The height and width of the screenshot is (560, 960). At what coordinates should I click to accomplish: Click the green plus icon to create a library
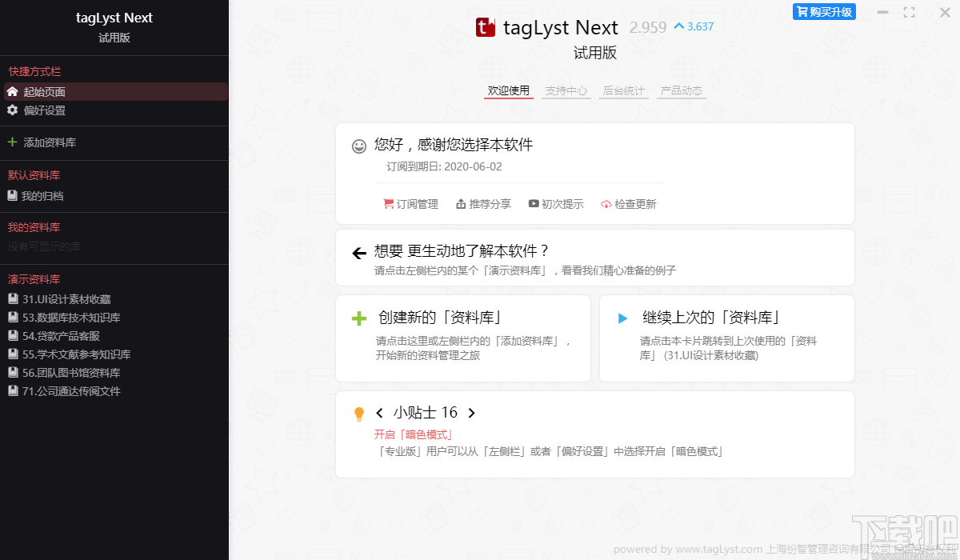pyautogui.click(x=358, y=317)
